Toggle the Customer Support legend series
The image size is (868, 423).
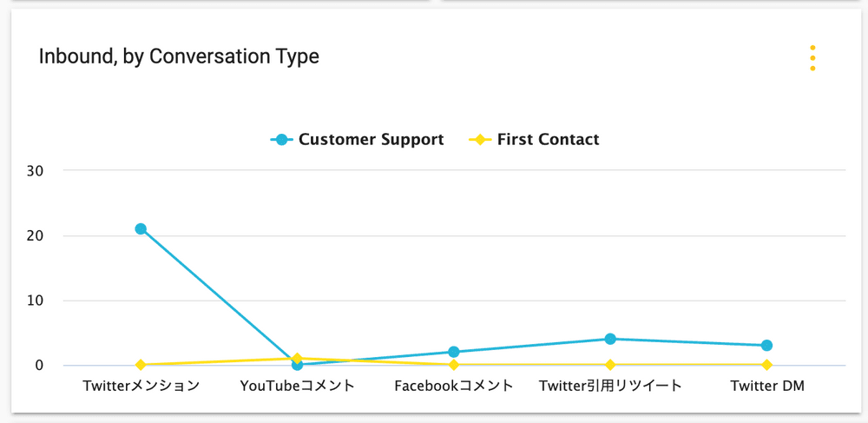click(x=371, y=139)
